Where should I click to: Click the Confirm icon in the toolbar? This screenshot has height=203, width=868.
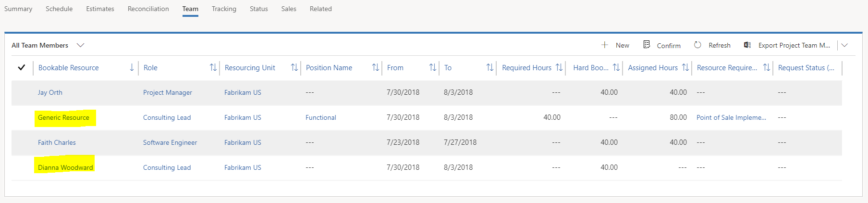tap(647, 45)
